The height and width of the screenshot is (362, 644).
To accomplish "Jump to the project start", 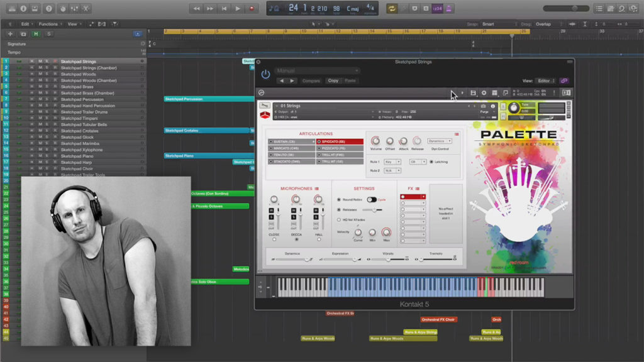I will tap(224, 9).
